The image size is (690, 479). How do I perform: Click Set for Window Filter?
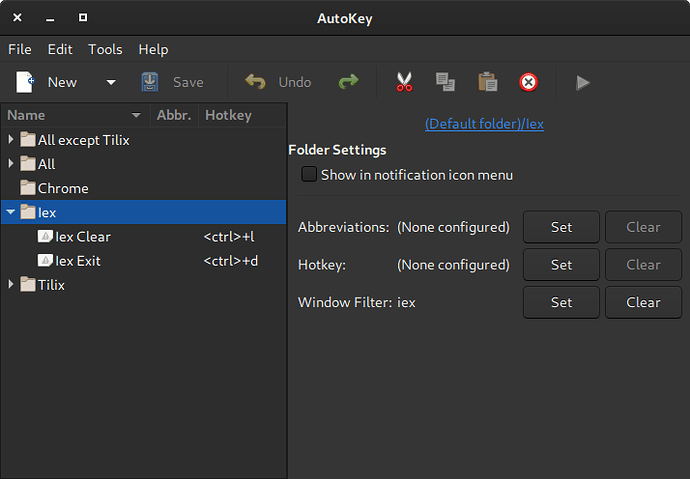click(x=561, y=302)
